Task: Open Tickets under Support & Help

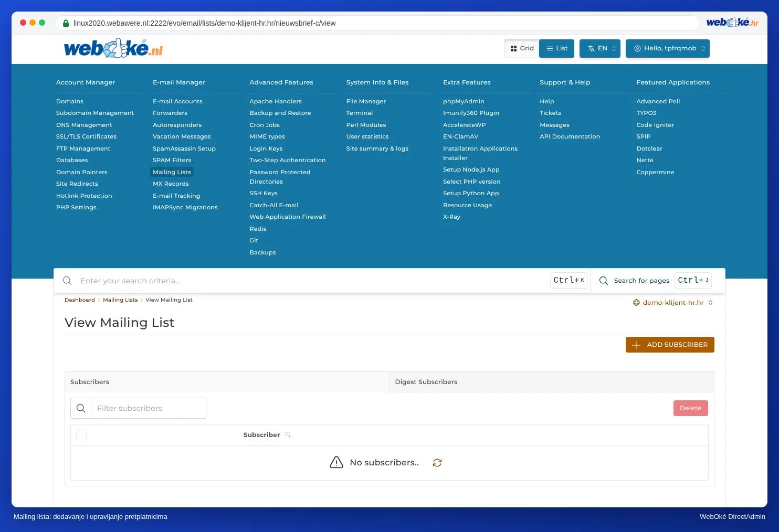Action: (550, 113)
